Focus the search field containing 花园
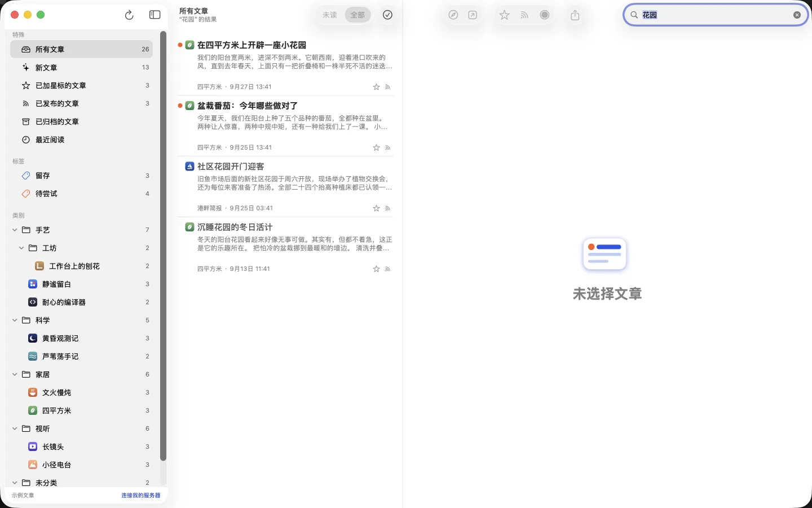Image resolution: width=812 pixels, height=508 pixels. pyautogui.click(x=716, y=15)
